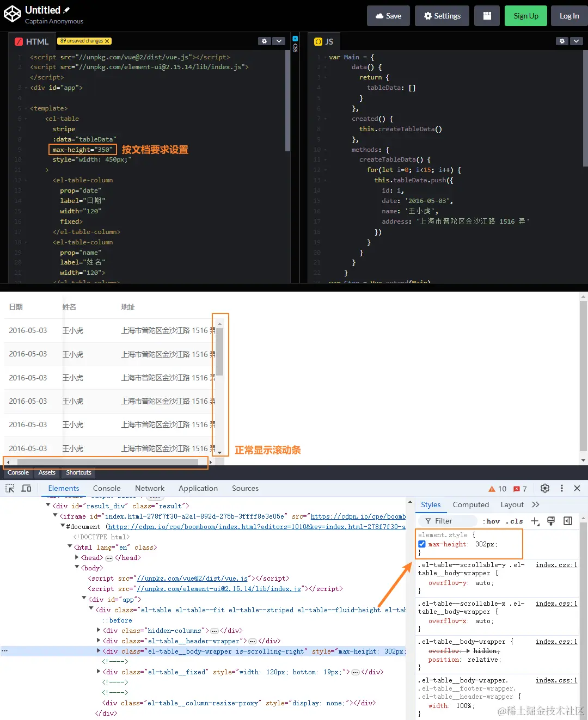Close the DevTools panel

pyautogui.click(x=577, y=488)
